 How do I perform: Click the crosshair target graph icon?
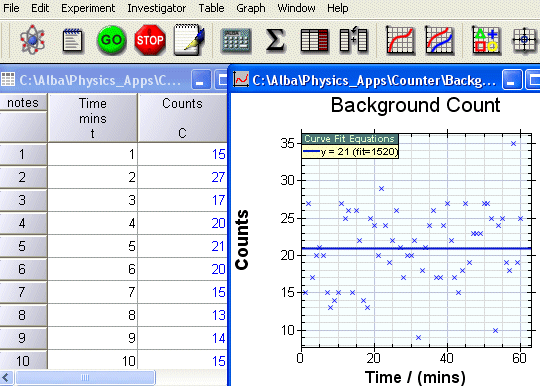pos(524,40)
